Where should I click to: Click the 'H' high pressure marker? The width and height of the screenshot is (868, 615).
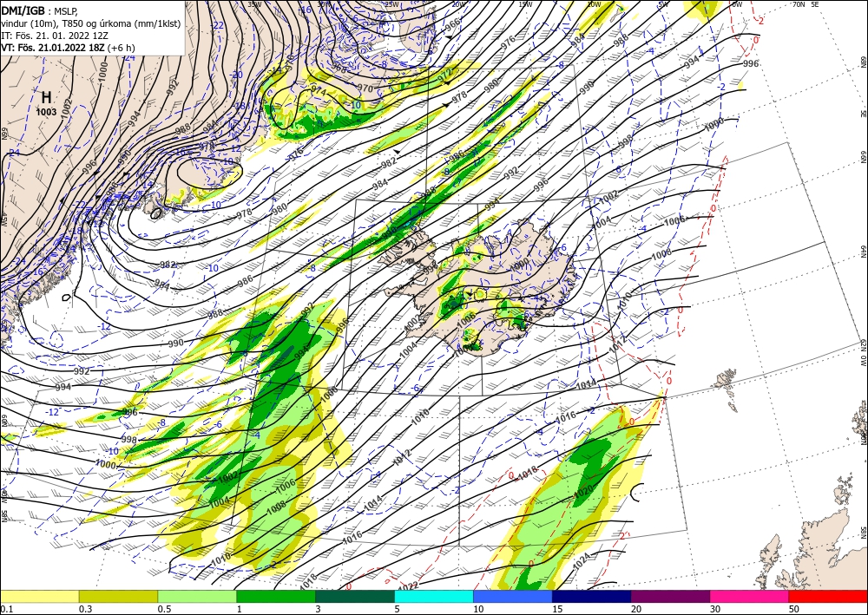click(x=47, y=98)
